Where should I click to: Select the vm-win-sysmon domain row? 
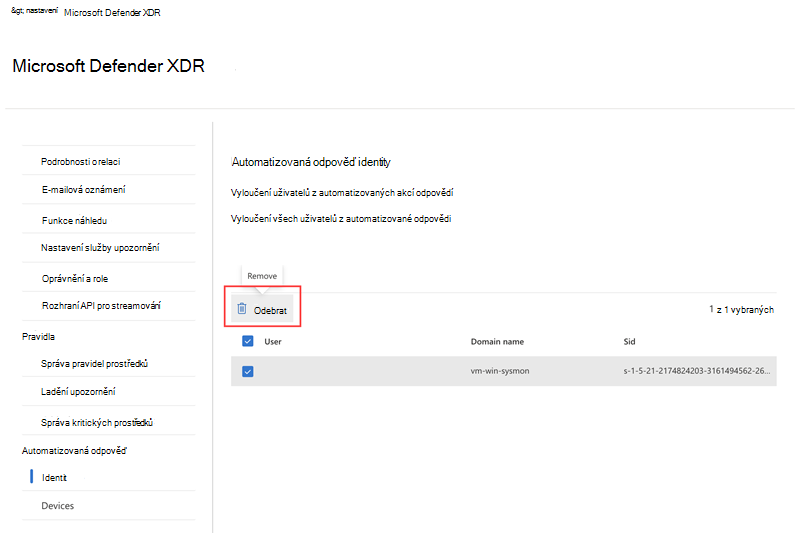[x=504, y=371]
